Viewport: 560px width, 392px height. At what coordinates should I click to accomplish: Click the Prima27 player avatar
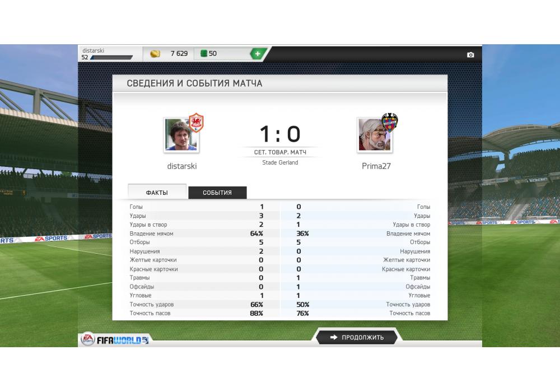(375, 136)
